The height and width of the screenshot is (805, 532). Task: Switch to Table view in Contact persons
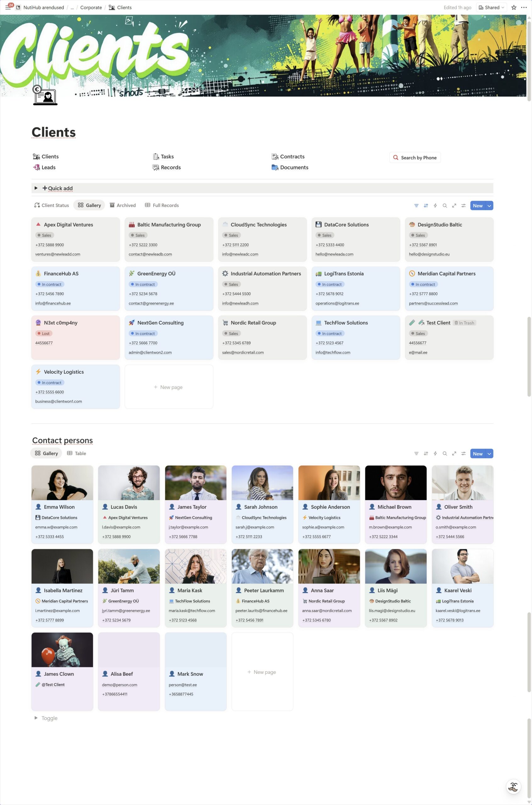tap(77, 453)
